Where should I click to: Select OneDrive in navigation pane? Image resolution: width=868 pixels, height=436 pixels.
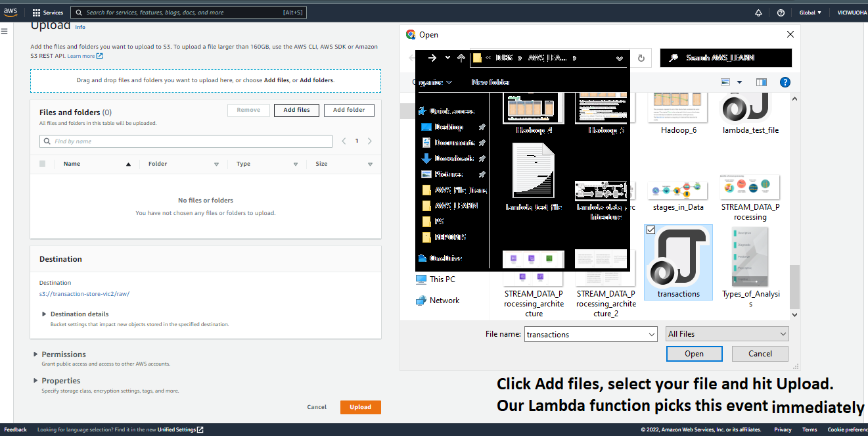[x=440, y=258]
